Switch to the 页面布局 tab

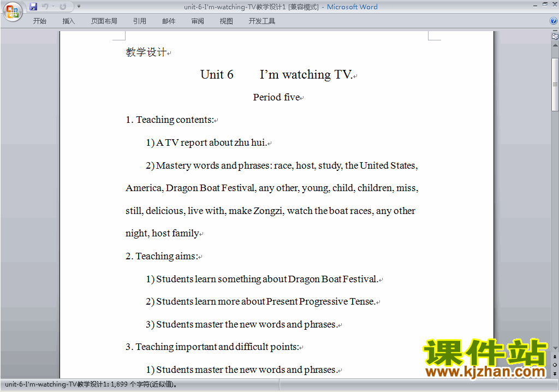[104, 21]
